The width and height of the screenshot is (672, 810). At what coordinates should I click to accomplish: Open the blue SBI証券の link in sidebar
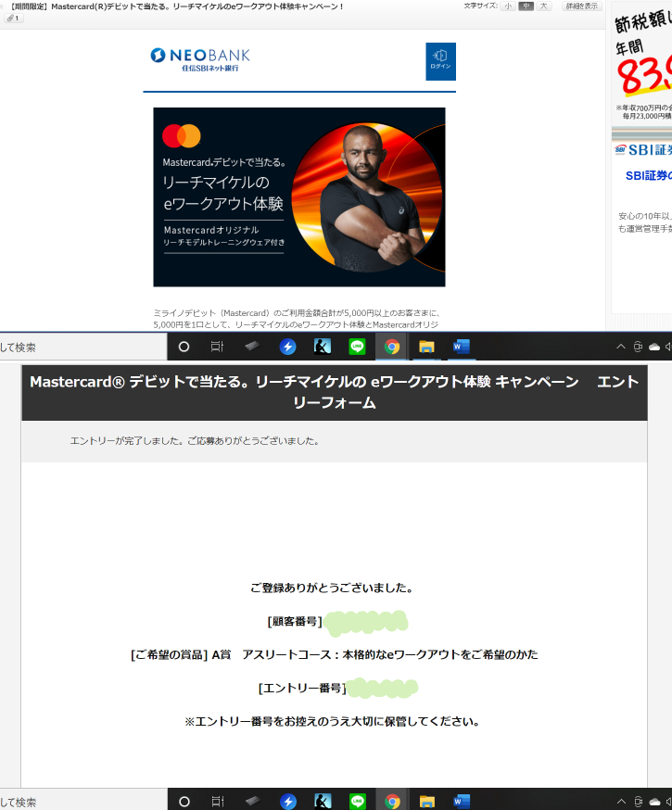click(x=648, y=176)
